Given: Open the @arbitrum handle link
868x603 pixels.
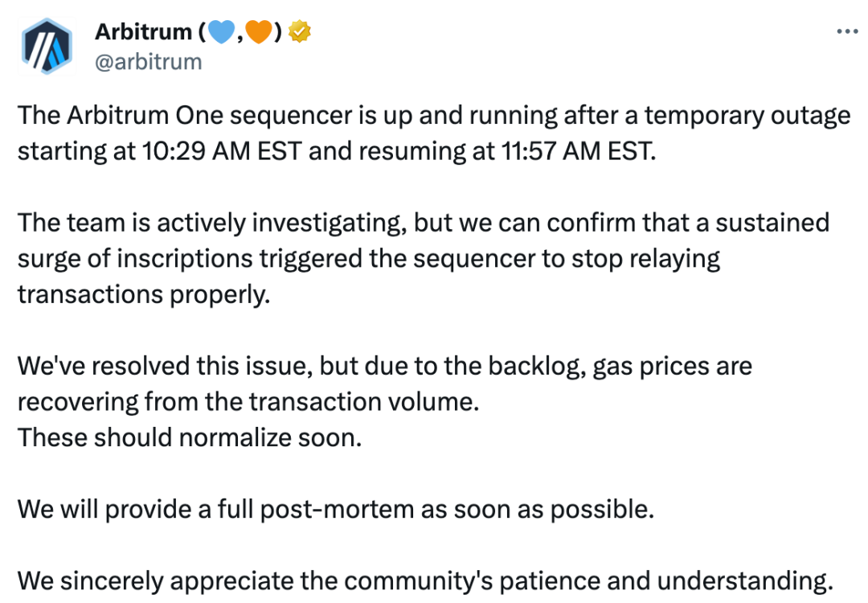Looking at the screenshot, I should point(148,61).
